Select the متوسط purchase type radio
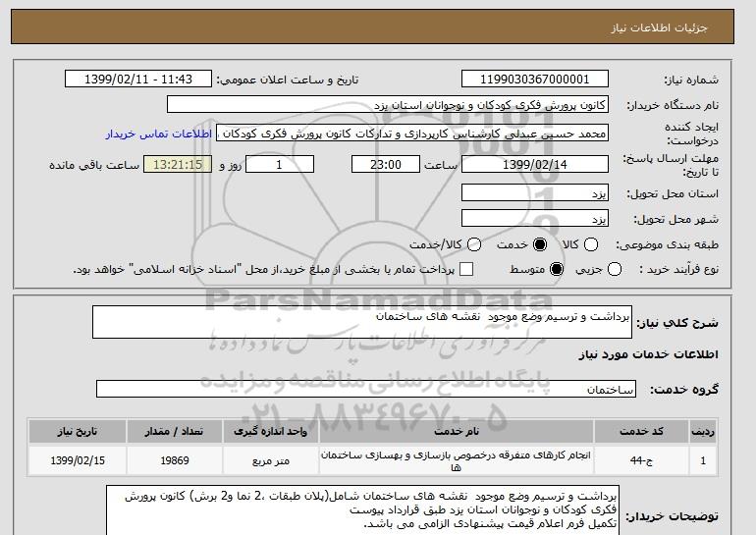Viewport: 756px width, 535px height. click(557, 269)
